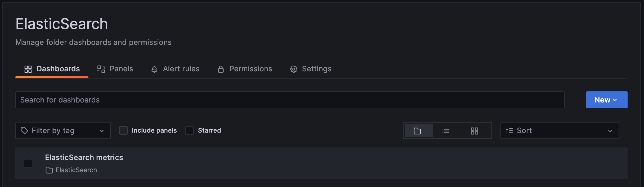Click the lock icon on Permissions tab

221,69
